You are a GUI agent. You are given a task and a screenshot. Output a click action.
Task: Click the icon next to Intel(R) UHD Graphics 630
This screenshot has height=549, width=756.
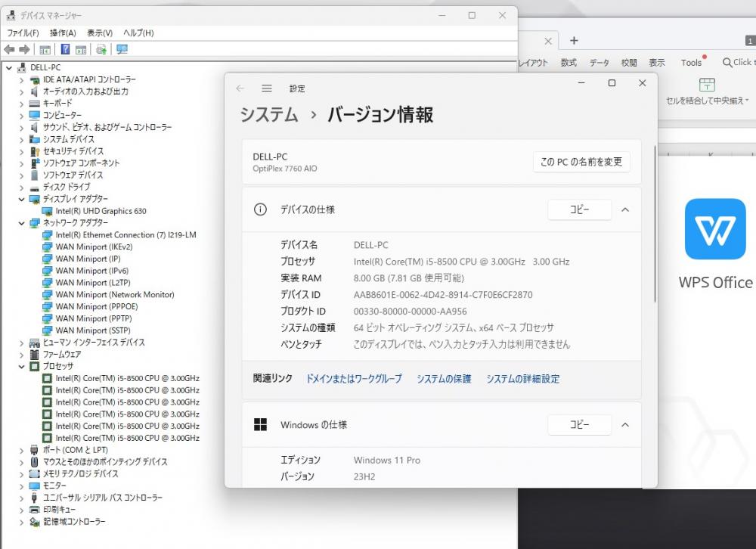[x=47, y=211]
